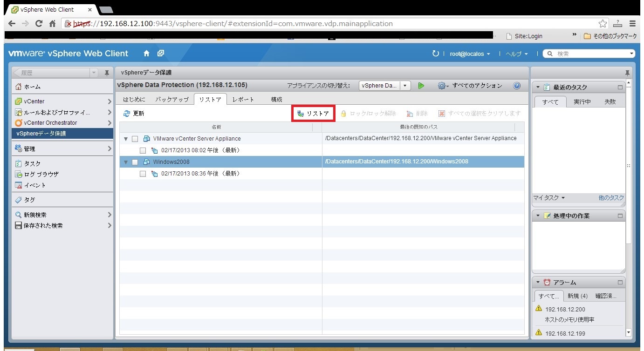Check the 02/17/2013 08:02 午後 backup checkbox
Viewport: 644px width, 351px height.
[x=143, y=150]
